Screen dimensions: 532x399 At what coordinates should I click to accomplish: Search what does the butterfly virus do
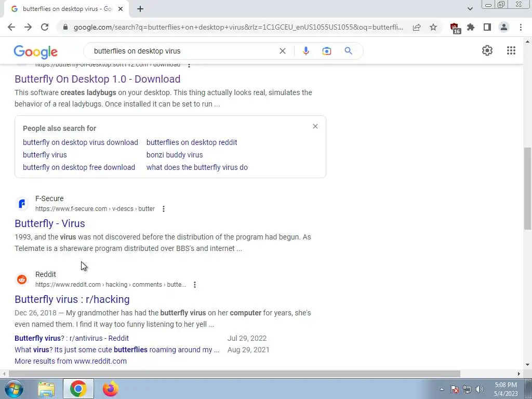coord(197,167)
